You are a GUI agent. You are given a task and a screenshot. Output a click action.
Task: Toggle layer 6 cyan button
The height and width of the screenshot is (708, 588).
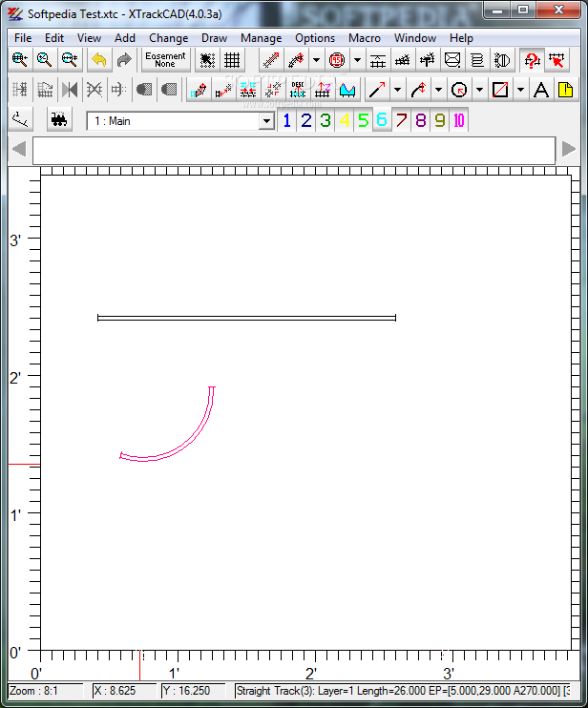point(382,120)
